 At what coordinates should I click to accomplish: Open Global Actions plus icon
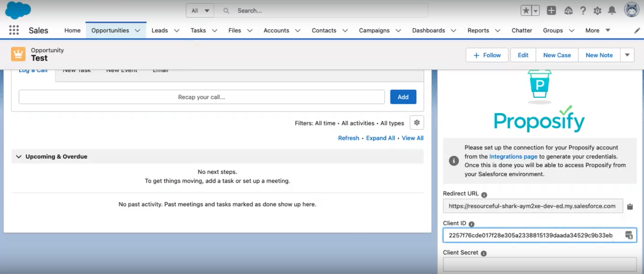(x=551, y=10)
